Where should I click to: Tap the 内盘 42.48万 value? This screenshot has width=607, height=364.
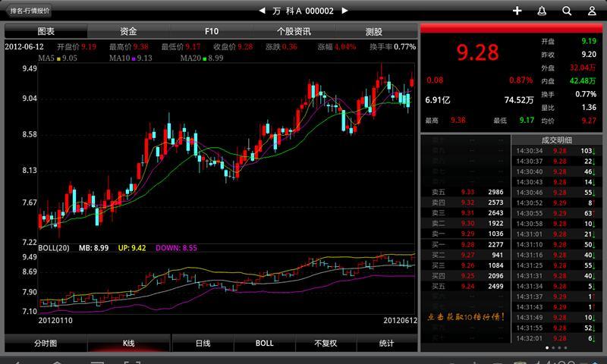(x=582, y=81)
